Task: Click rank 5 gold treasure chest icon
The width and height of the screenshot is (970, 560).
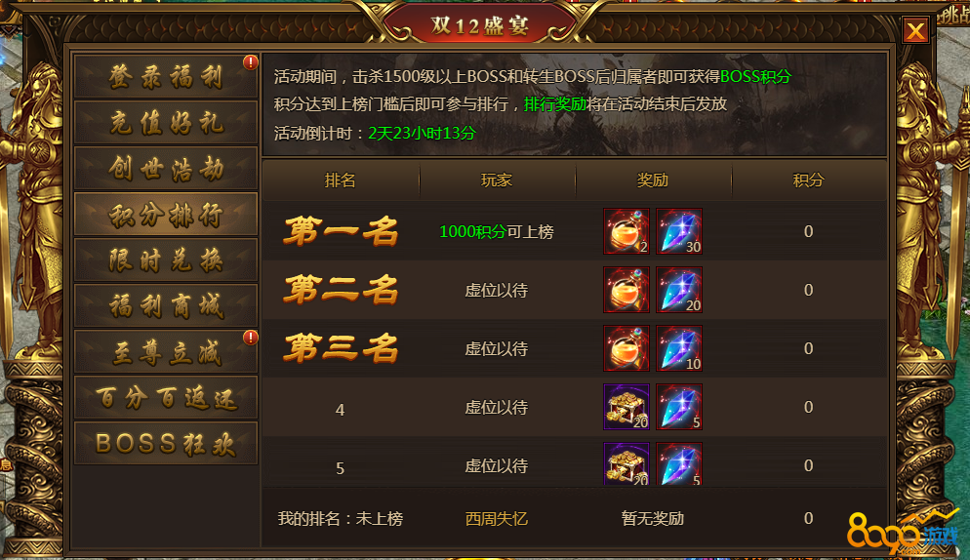Action: [626, 464]
